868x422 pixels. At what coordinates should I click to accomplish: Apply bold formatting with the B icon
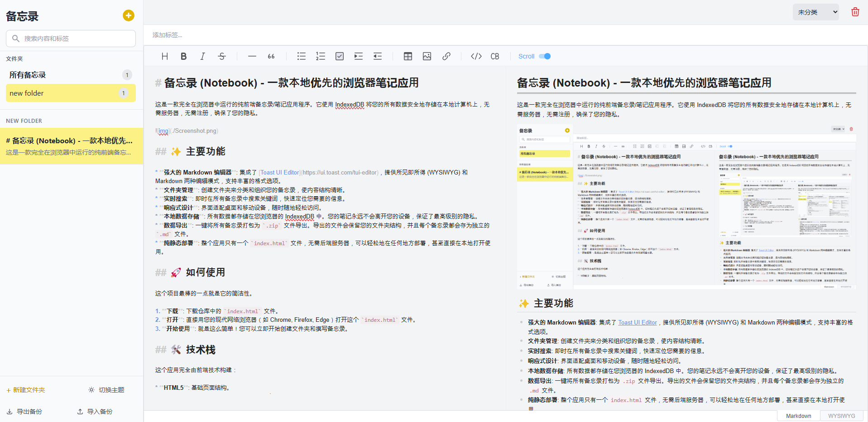183,56
